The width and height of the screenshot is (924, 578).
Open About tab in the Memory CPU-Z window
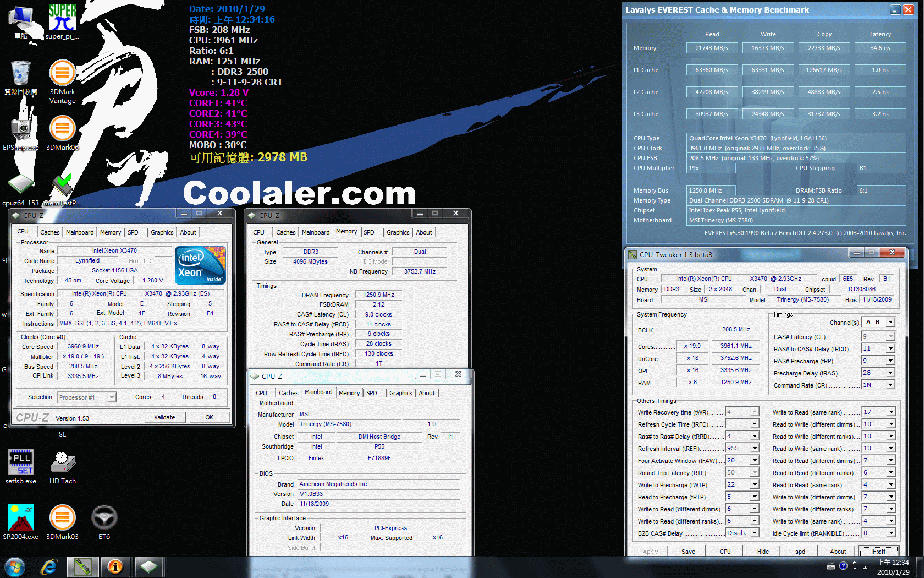coord(424,232)
